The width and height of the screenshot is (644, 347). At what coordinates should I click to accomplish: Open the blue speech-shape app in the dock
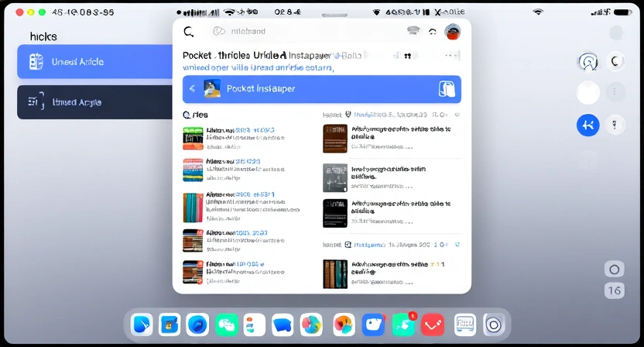point(283,325)
